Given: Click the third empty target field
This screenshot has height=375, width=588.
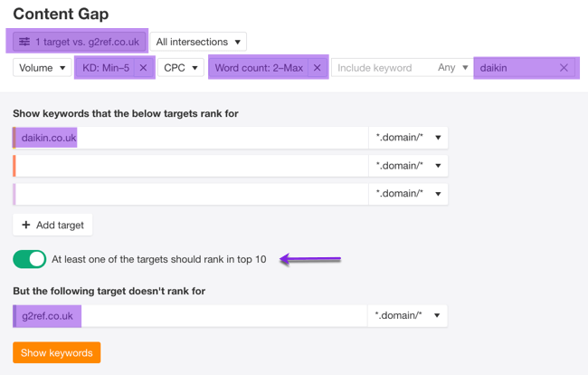Looking at the screenshot, I should pyautogui.click(x=190, y=194).
